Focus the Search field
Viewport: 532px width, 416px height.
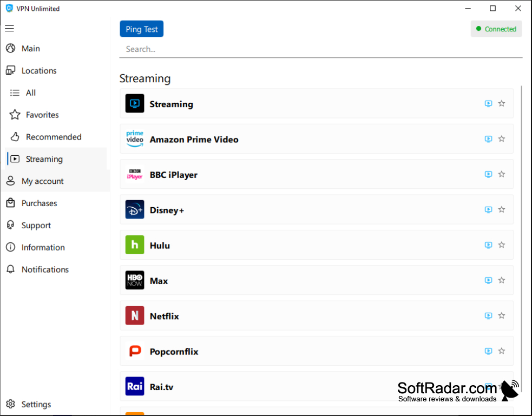[x=320, y=49]
